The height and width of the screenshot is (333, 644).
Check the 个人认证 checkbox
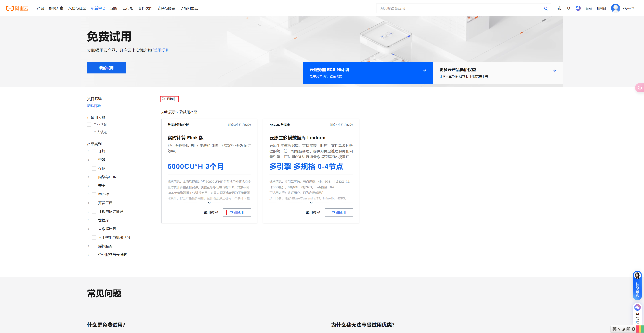[89, 132]
